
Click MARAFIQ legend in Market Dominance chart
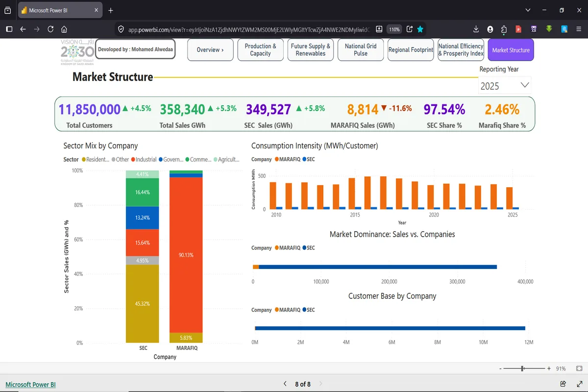[x=287, y=248]
